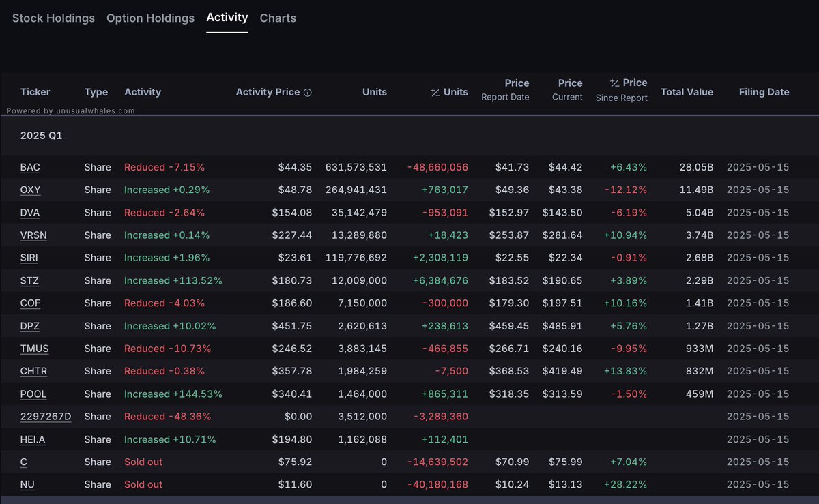Viewport: 819px width, 504px height.
Task: Click the units change +6,384,676
Action: pos(440,280)
